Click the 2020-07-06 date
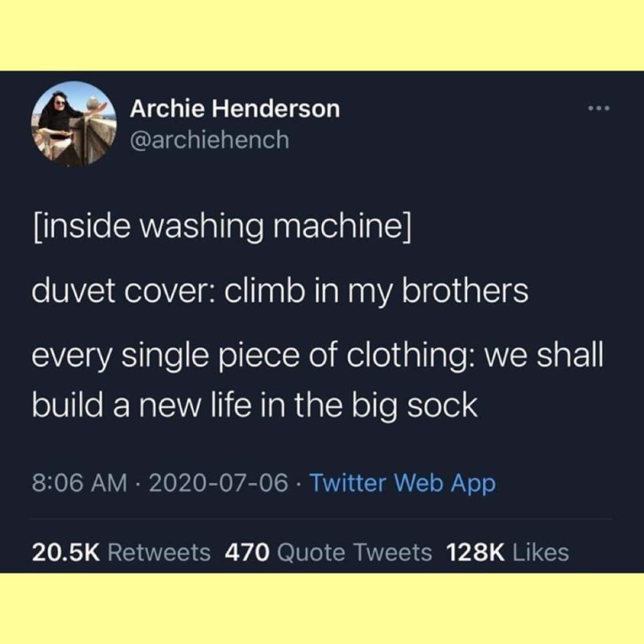The image size is (644, 644). (219, 482)
